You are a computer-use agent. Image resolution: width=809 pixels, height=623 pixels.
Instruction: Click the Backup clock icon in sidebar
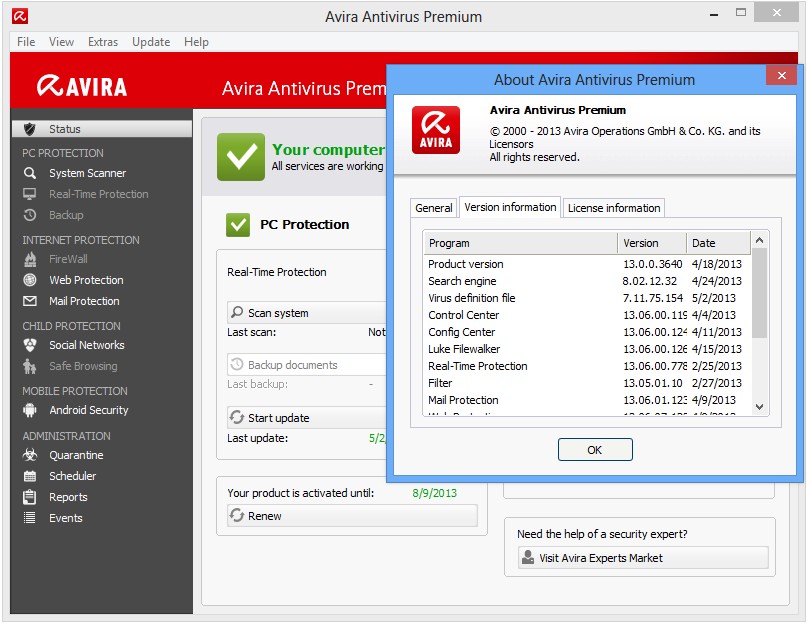pos(30,215)
